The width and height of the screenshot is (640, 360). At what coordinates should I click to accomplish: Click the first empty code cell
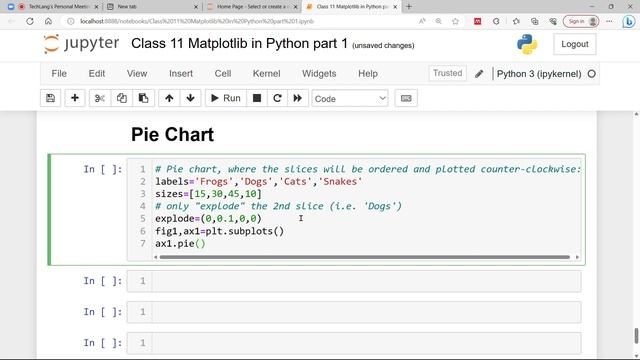(354, 281)
